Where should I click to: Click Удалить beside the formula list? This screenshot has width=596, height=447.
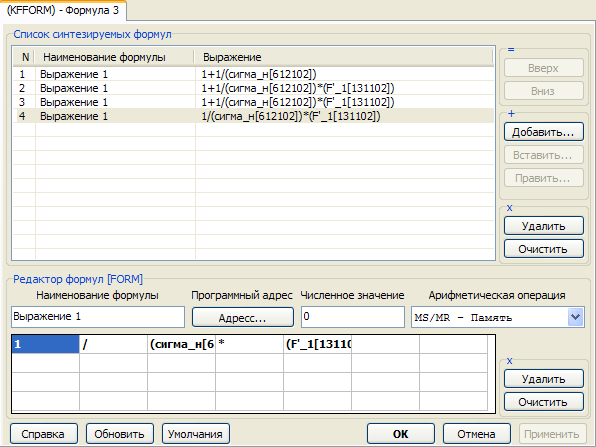(544, 226)
